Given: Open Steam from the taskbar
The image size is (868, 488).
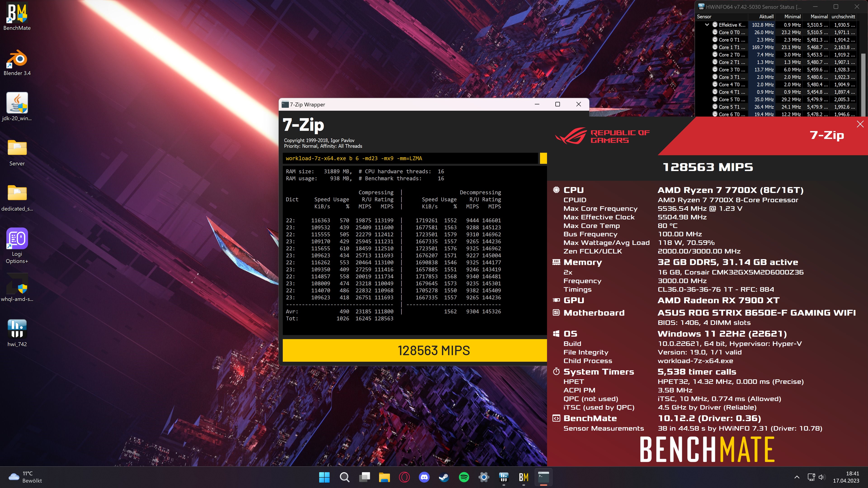Looking at the screenshot, I should point(444,477).
